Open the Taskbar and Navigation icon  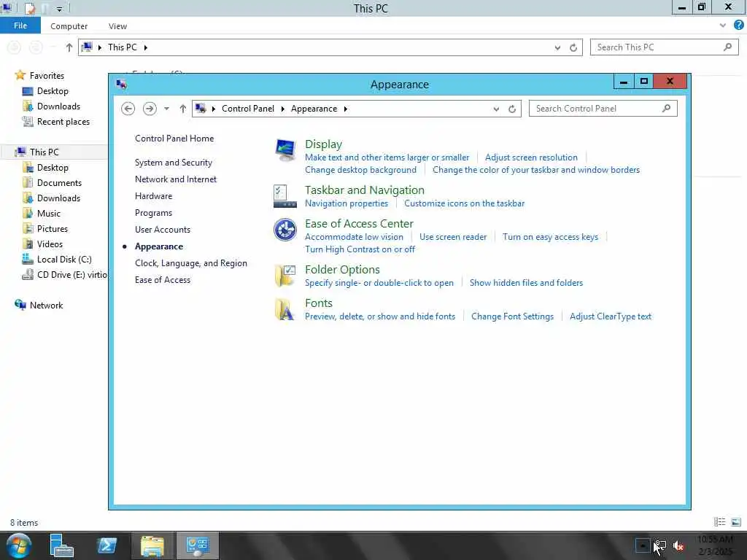click(x=285, y=196)
